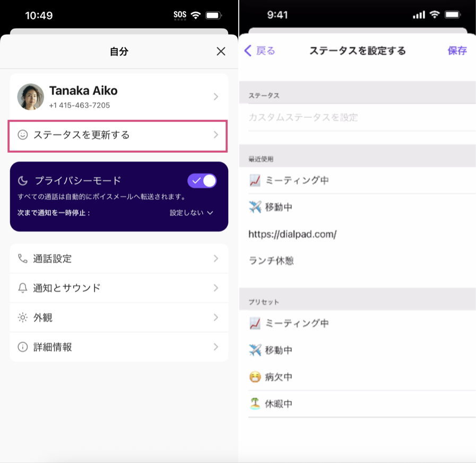
Task: Select 病欠中 preset status
Action: (279, 378)
